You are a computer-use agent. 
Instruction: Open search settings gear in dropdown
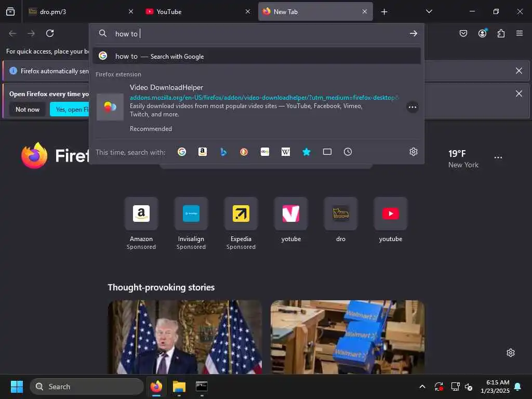tap(413, 152)
